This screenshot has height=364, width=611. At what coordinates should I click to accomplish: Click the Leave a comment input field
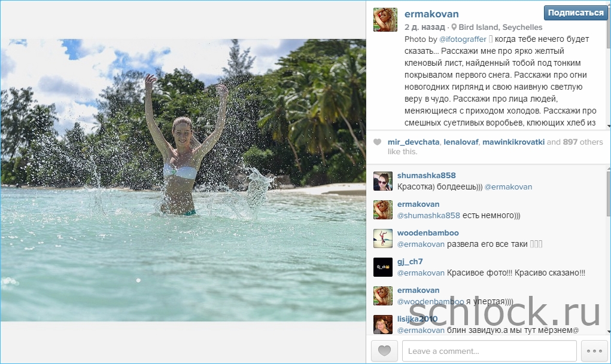[489, 351]
